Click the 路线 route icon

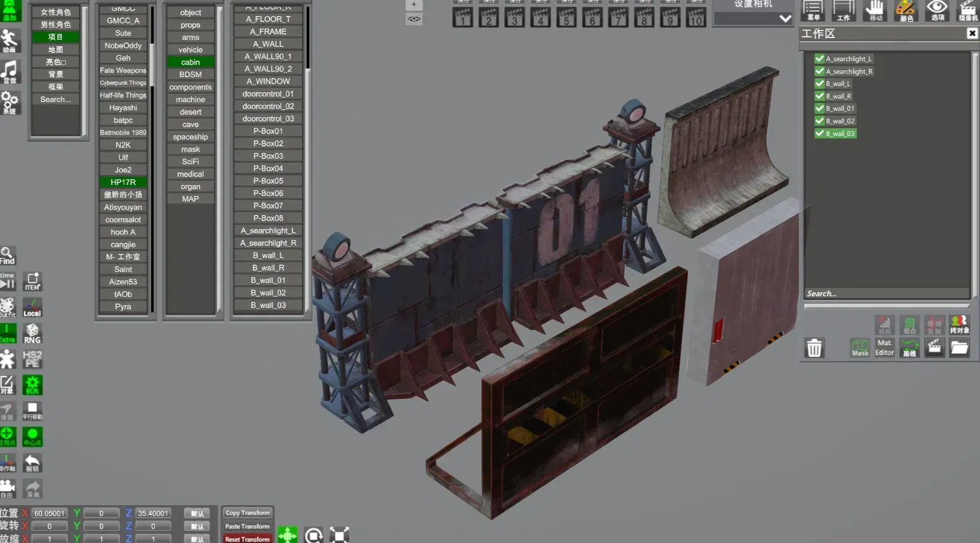pyautogui.click(x=910, y=348)
